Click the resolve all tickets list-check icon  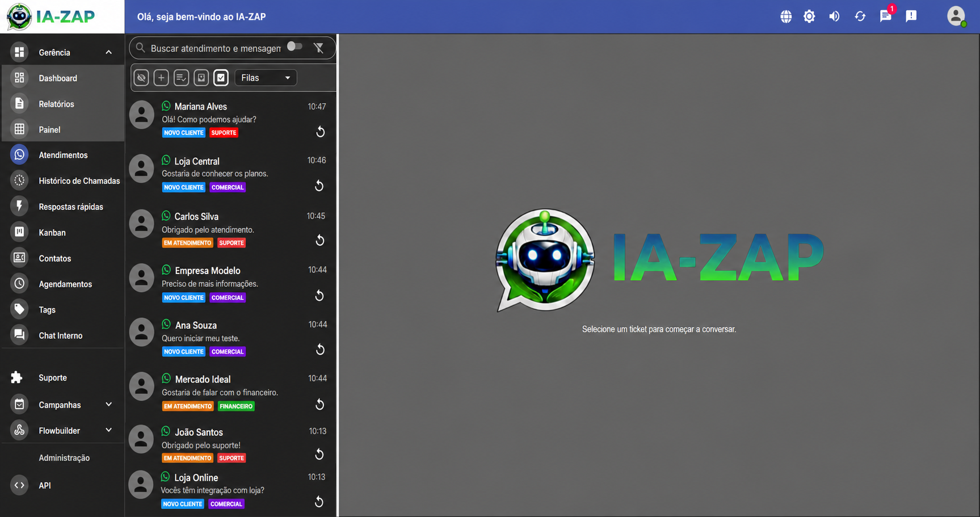click(x=181, y=78)
